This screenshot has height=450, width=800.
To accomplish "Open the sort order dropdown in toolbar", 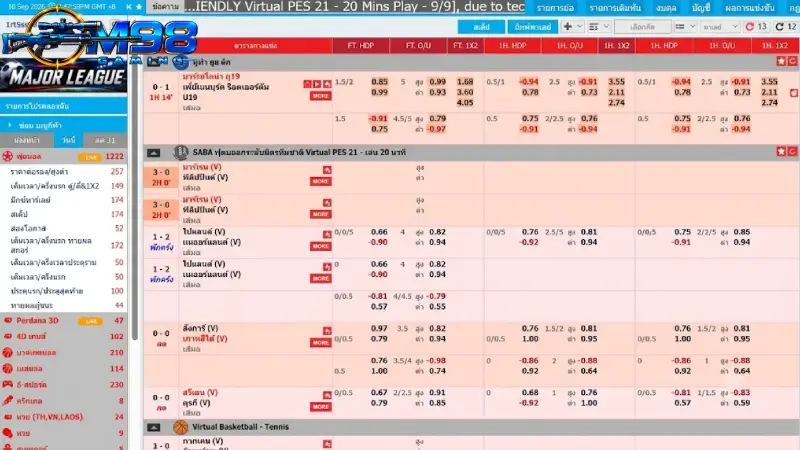I will click(x=599, y=27).
